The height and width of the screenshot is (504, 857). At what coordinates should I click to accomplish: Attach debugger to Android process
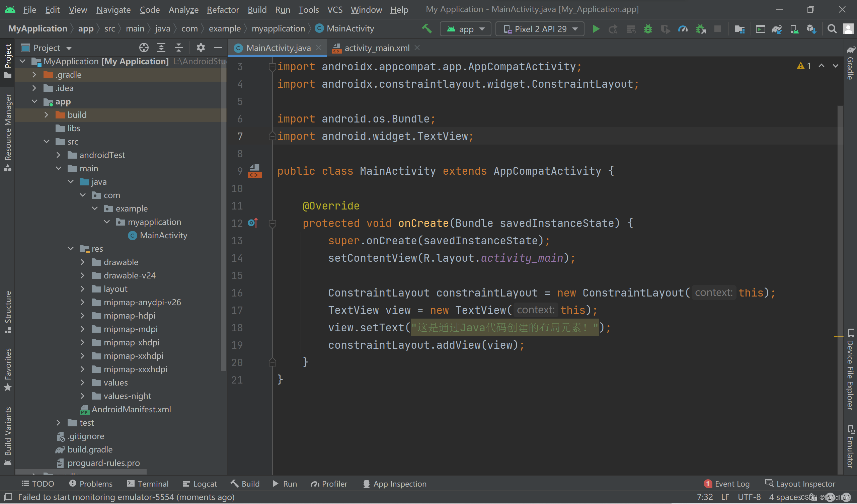click(x=701, y=28)
